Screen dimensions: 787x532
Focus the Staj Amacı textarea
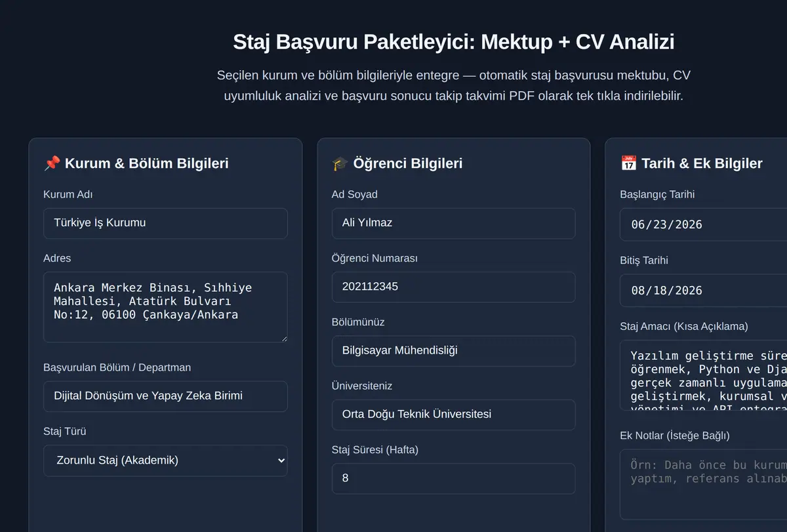pos(703,376)
